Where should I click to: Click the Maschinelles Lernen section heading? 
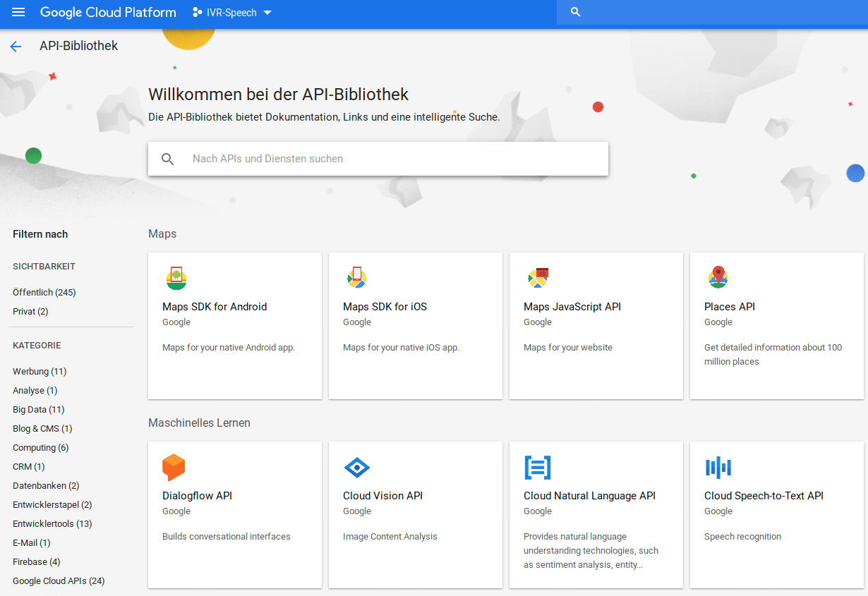click(x=198, y=422)
